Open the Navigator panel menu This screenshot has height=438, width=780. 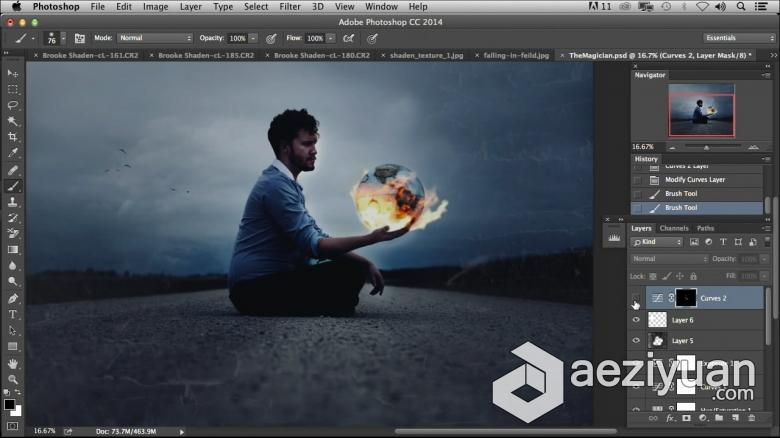coord(766,75)
